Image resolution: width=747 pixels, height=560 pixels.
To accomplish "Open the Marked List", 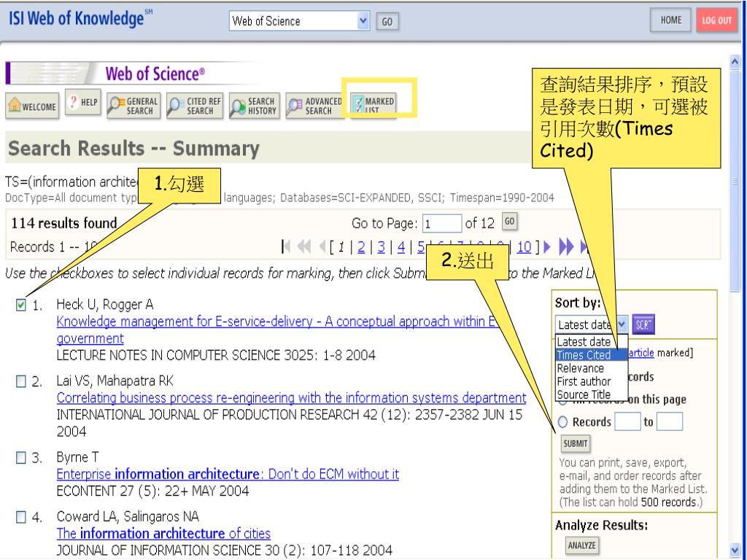I will coord(373,105).
